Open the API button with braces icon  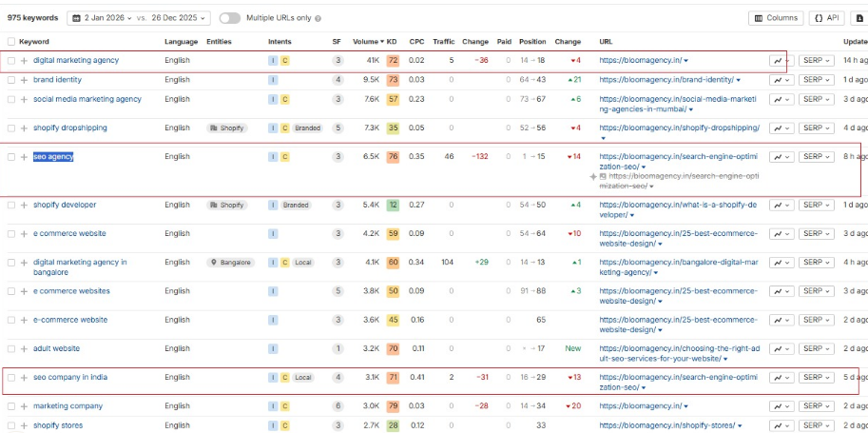coord(827,18)
